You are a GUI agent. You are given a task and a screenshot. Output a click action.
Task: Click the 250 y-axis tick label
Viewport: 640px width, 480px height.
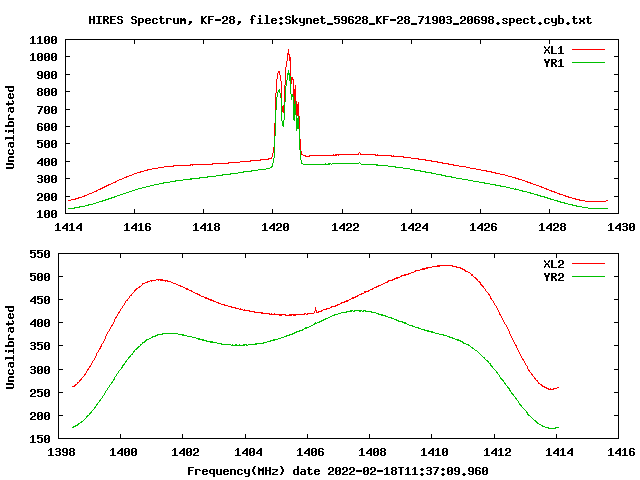pos(40,393)
